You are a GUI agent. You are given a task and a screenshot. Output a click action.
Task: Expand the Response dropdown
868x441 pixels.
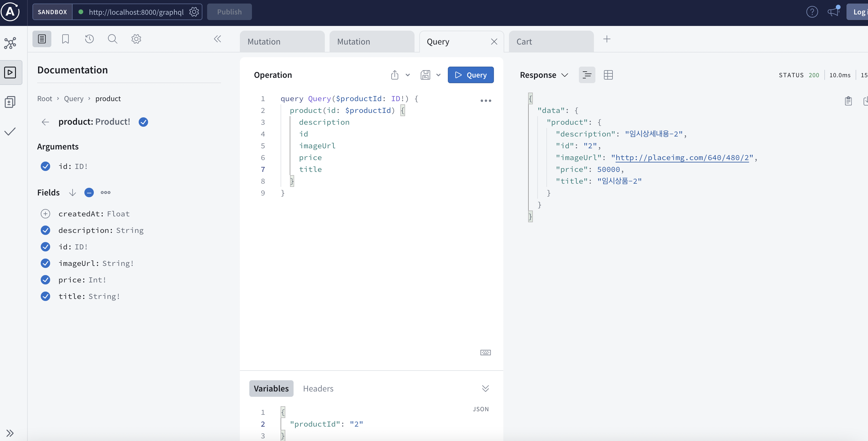544,75
